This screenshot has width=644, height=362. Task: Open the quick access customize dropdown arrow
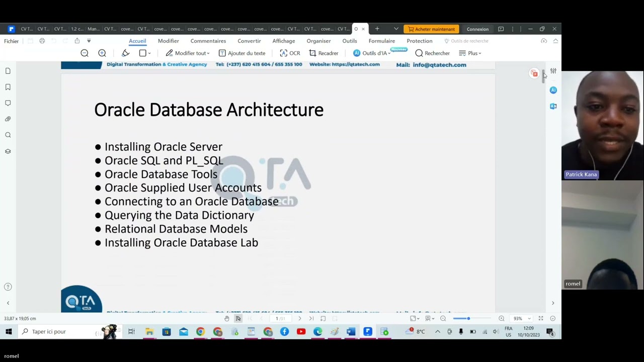89,41
